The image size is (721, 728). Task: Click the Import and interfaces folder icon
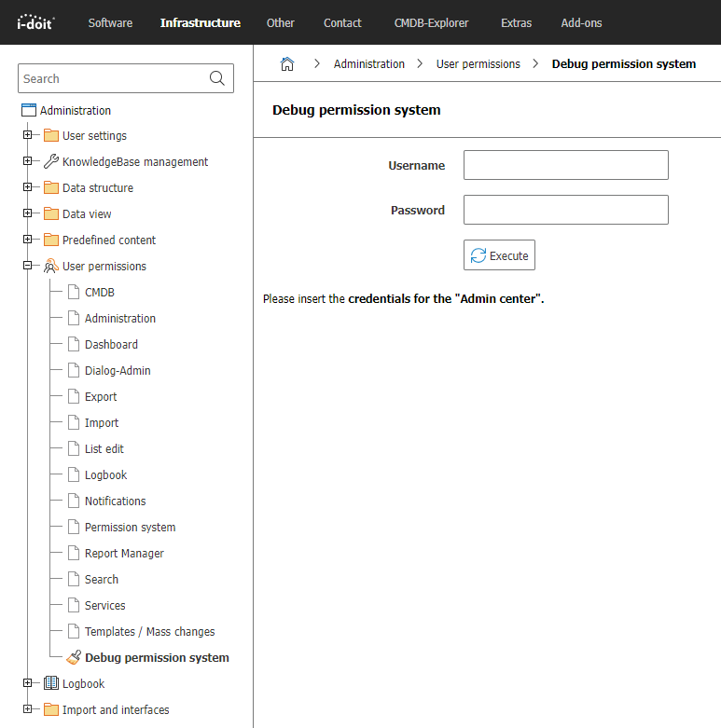(x=51, y=709)
